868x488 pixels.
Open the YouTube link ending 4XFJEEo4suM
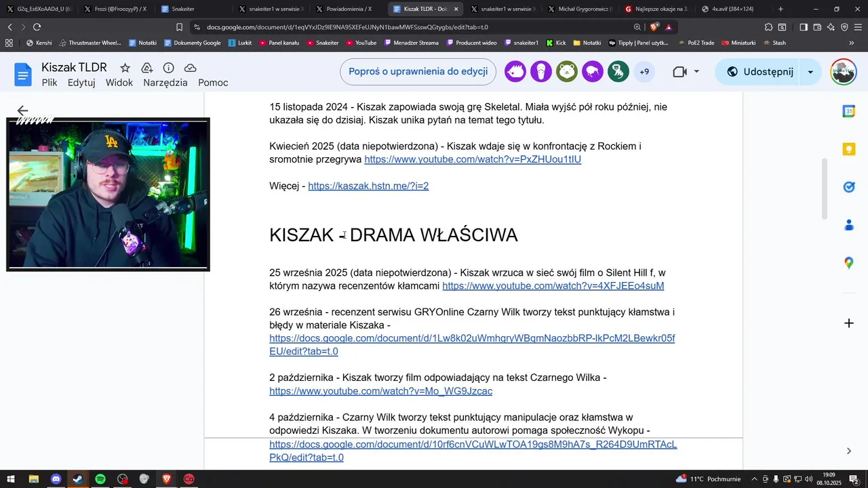click(553, 286)
